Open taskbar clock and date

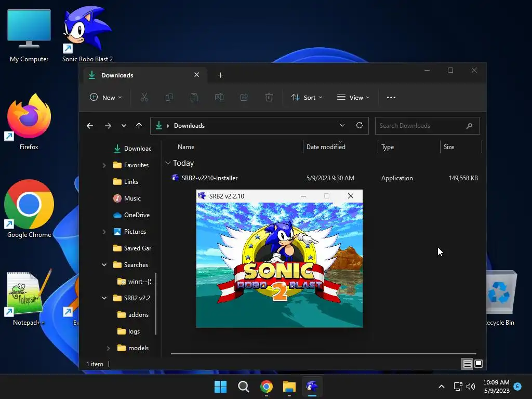coord(496,387)
